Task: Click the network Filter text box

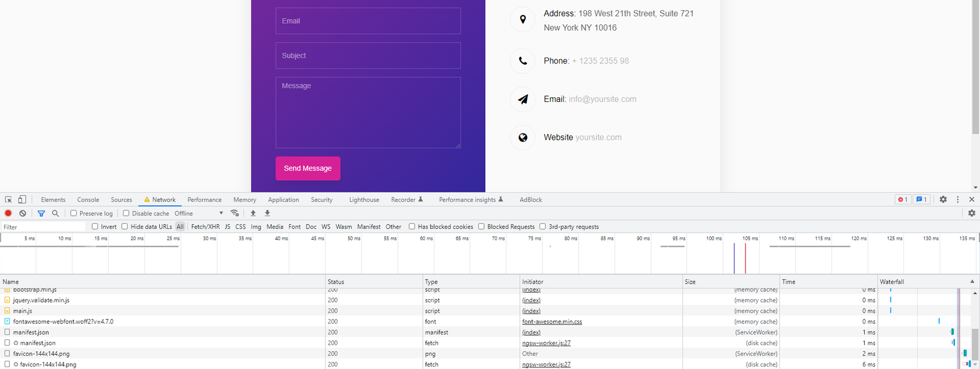Action: tap(44, 227)
